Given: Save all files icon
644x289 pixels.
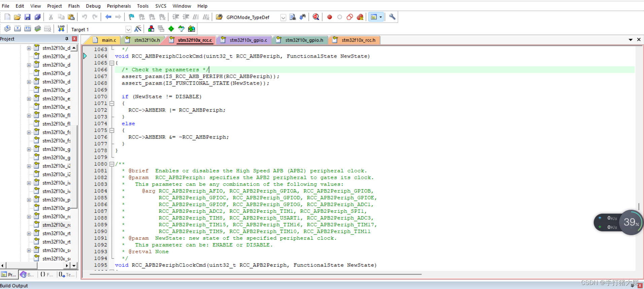Looking at the screenshot, I should point(38,17).
